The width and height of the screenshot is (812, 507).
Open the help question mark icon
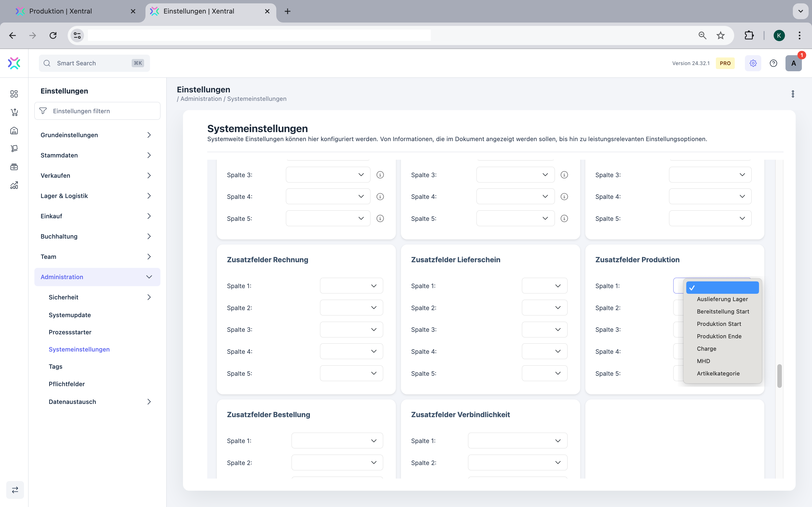[x=773, y=63]
